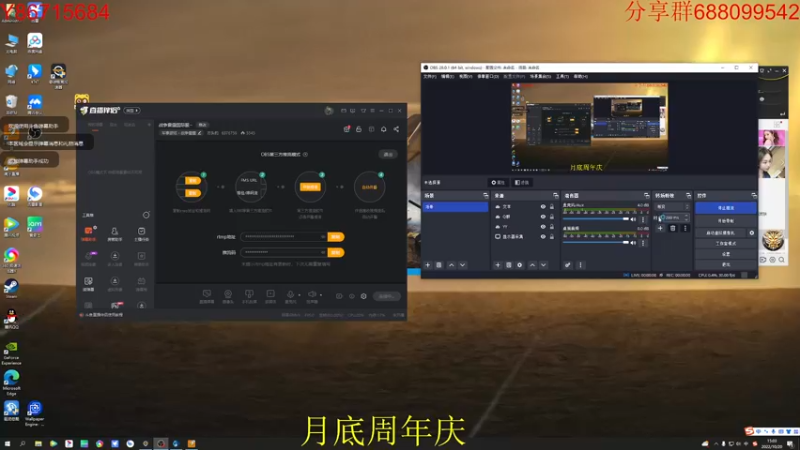The height and width of the screenshot is (450, 800).
Task: Open the 主播任务 tool icon in 直播伴侣 toolbox
Action: click(141, 234)
